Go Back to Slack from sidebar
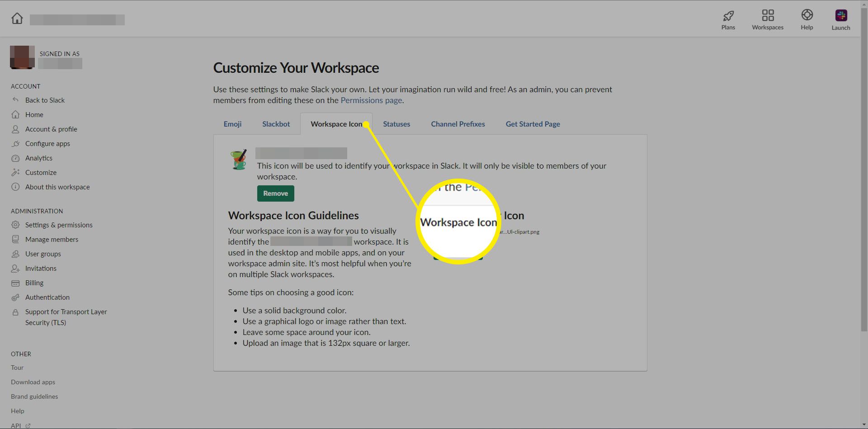Screen dimensions: 868x429 45,100
